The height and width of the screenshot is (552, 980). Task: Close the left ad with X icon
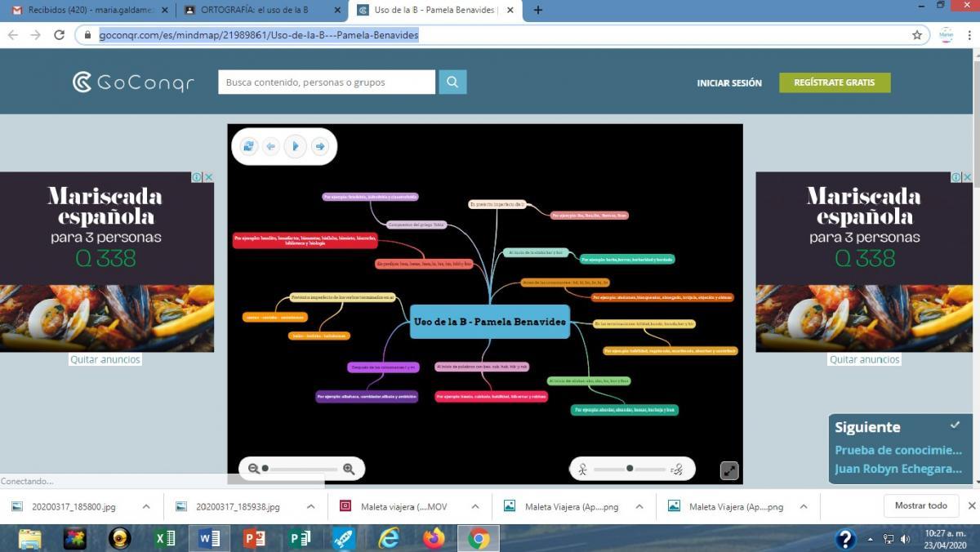point(208,177)
